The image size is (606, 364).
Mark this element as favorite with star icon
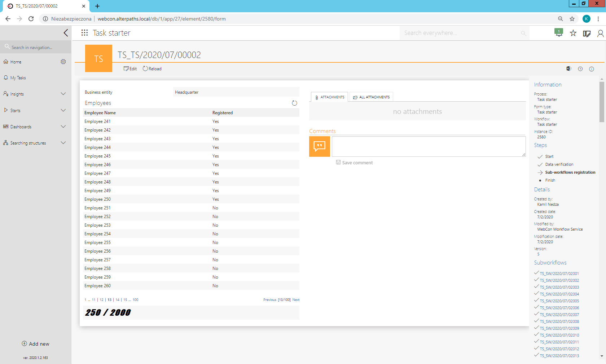(x=573, y=33)
